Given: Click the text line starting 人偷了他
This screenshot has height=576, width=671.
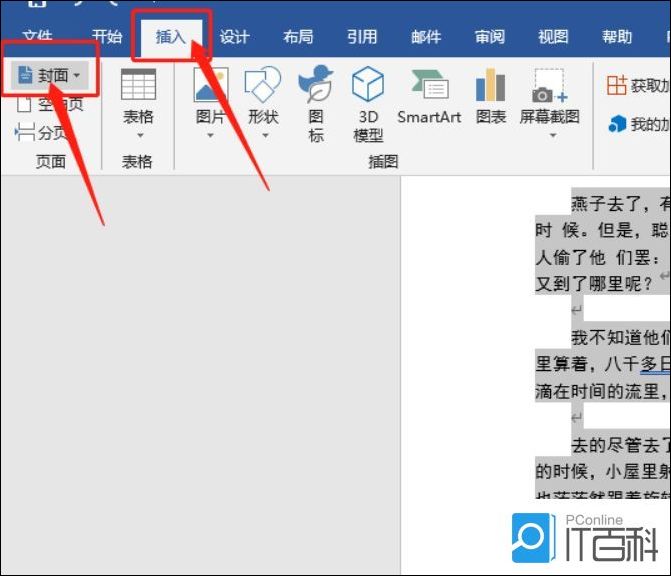Looking at the screenshot, I should point(598,258).
